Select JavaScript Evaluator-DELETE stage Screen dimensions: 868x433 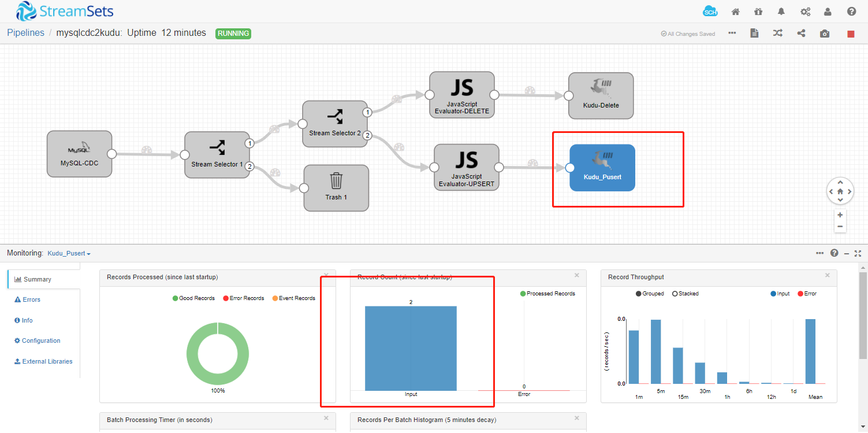(462, 95)
